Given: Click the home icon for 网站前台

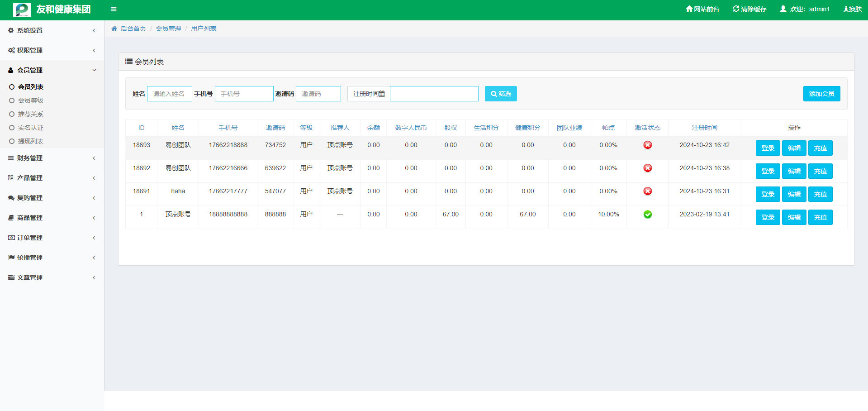Looking at the screenshot, I should click(689, 9).
